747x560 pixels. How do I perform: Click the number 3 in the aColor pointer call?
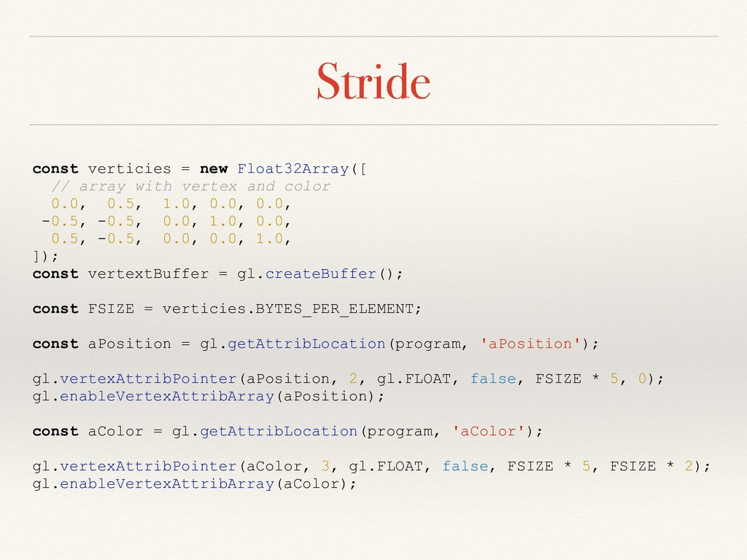(325, 466)
